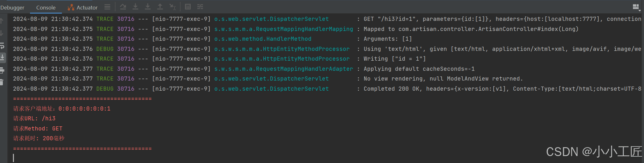Click the Trace Current Stream Chain icon
Viewport: 644px width, 163px height.
click(x=200, y=7)
